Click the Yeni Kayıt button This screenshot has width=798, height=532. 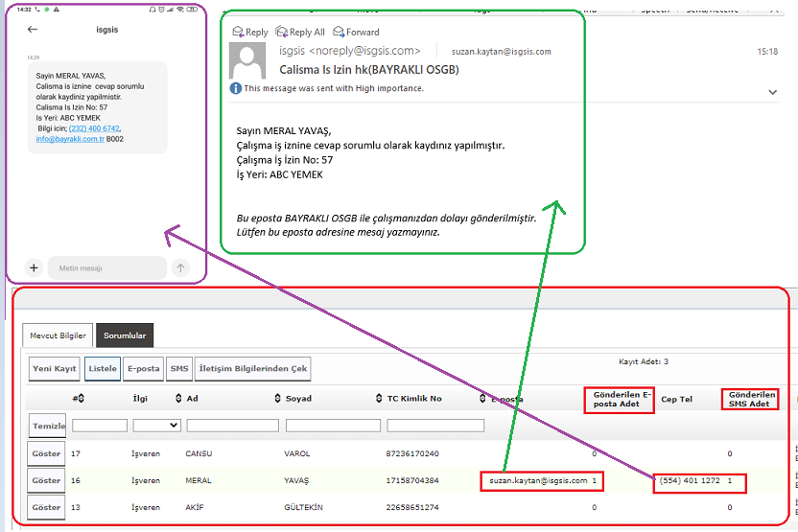point(54,369)
